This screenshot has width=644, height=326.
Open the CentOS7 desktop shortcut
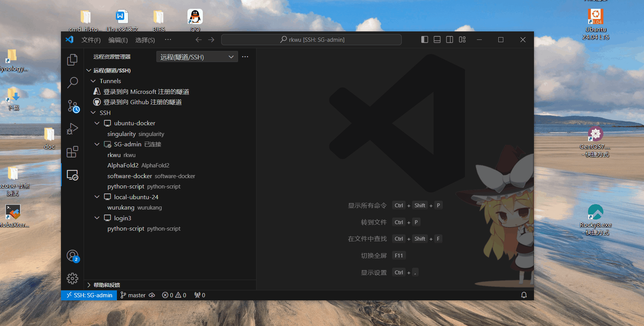coord(595,142)
